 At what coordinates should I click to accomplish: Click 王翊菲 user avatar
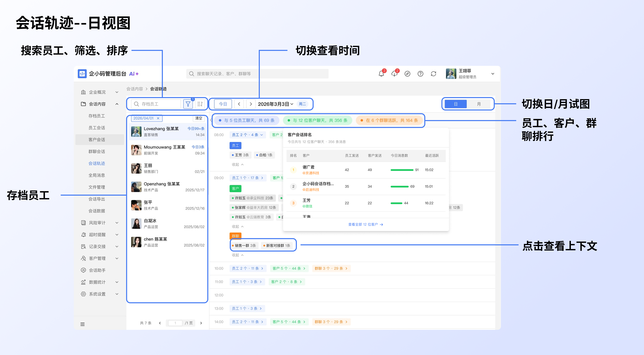(451, 74)
